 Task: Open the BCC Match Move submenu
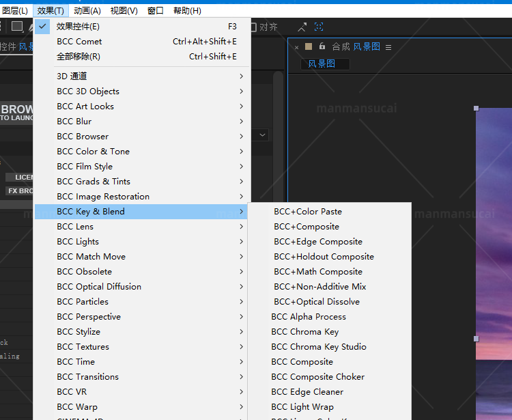point(142,256)
